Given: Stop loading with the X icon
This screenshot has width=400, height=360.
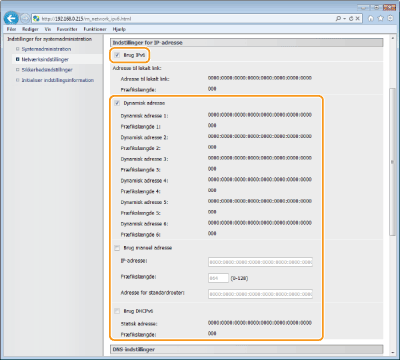Looking at the screenshot, I should (357, 19).
